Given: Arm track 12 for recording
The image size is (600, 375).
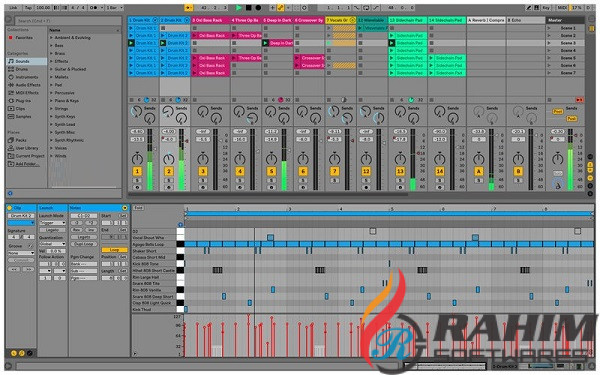Looking at the screenshot, I should pos(366,188).
